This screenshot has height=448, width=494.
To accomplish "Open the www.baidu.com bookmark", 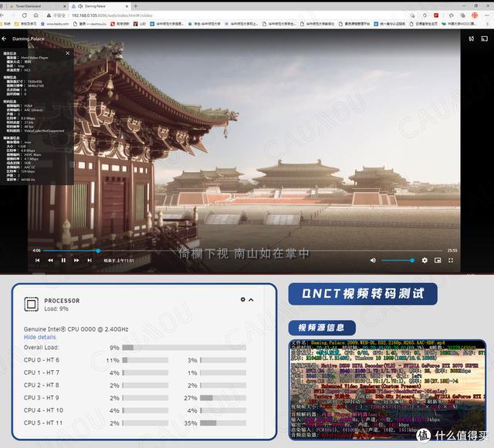I will point(55,24).
